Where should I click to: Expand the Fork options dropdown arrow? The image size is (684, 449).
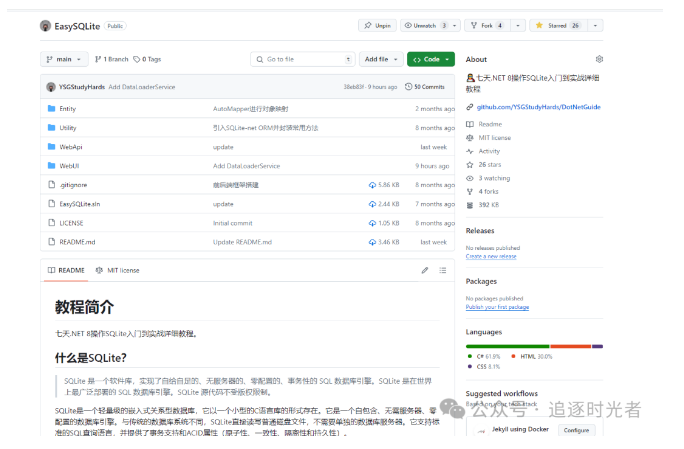tap(518, 26)
